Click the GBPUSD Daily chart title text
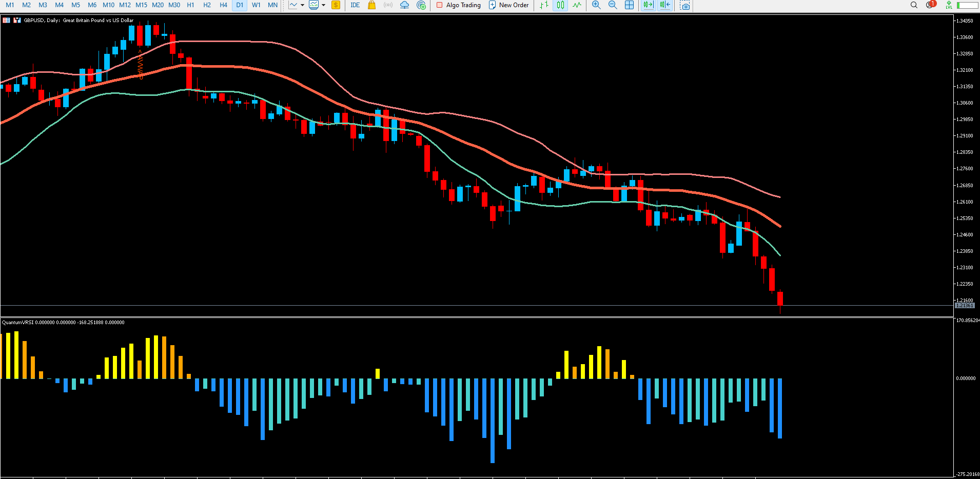Screen dimensions: 980x479 pyautogui.click(x=79, y=21)
